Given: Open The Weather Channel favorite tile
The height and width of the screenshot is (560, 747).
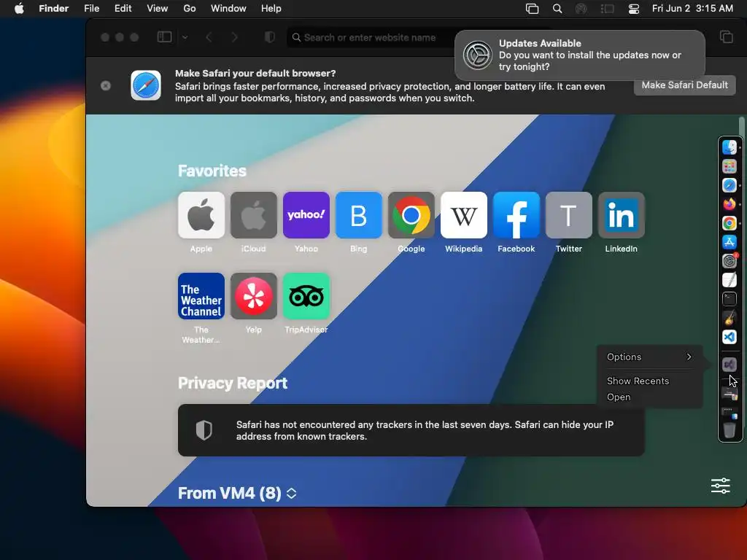Looking at the screenshot, I should pyautogui.click(x=201, y=296).
